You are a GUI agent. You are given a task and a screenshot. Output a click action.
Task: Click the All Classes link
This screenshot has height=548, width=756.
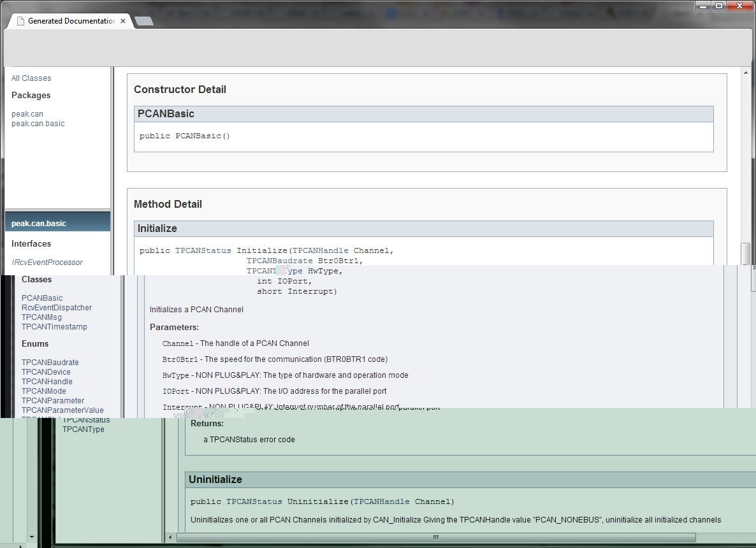31,78
